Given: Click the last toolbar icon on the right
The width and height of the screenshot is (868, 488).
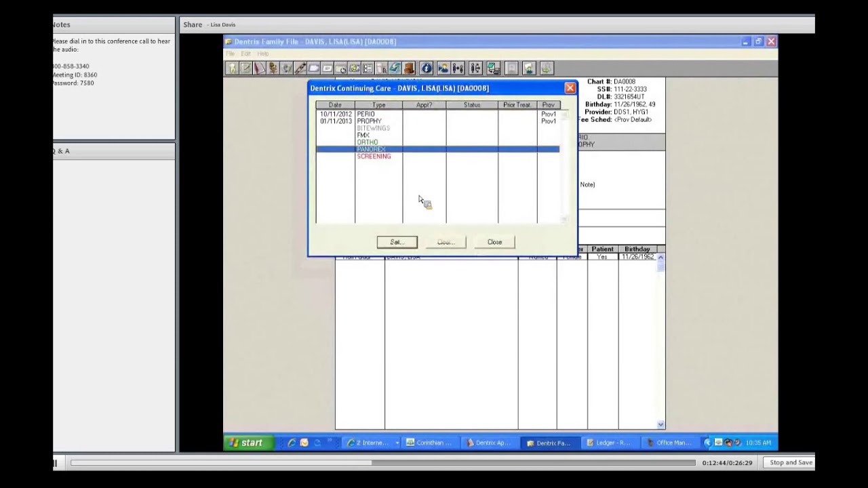Looking at the screenshot, I should (x=547, y=68).
